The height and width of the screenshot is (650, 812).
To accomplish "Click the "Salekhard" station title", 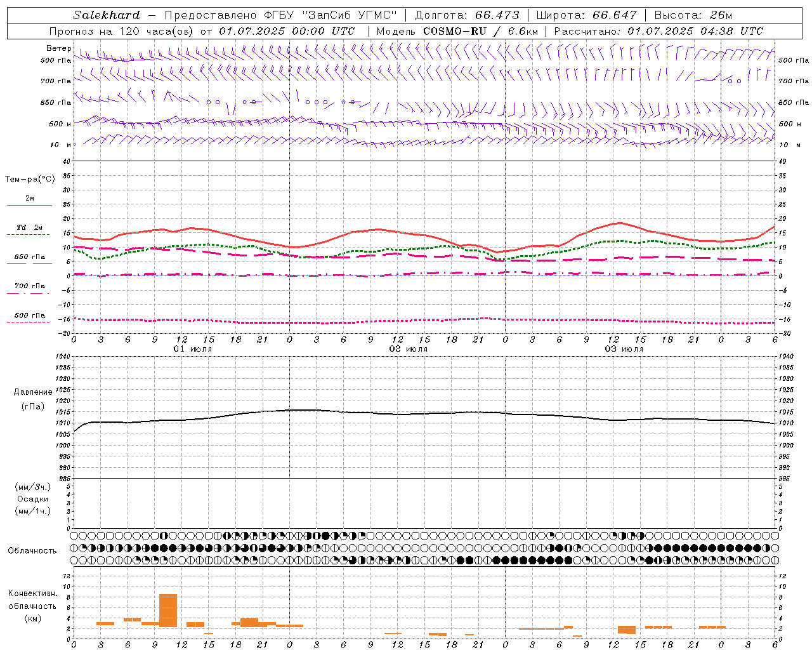I will click(x=107, y=15).
